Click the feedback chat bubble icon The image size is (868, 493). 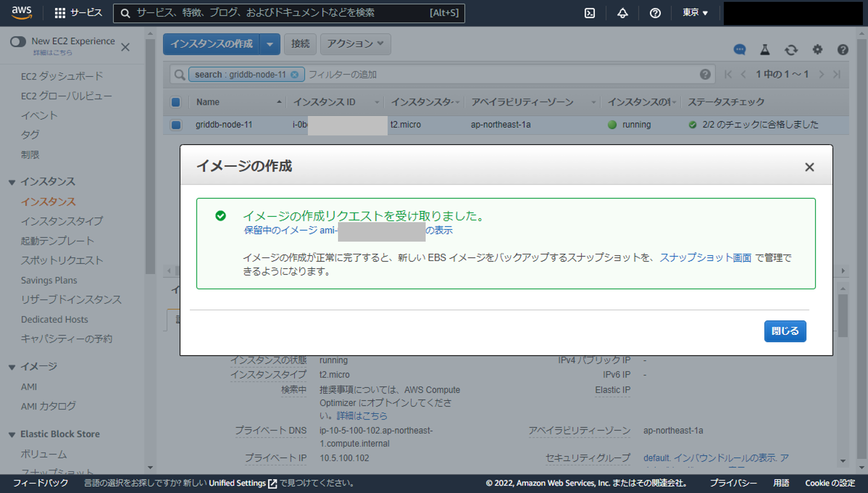coord(740,50)
